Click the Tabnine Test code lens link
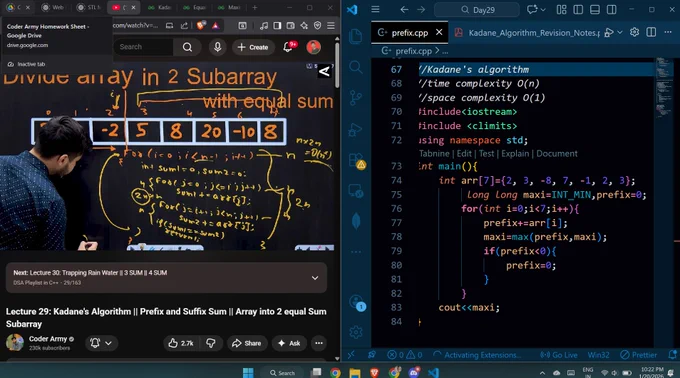This screenshot has height=378, width=680. tap(486, 153)
